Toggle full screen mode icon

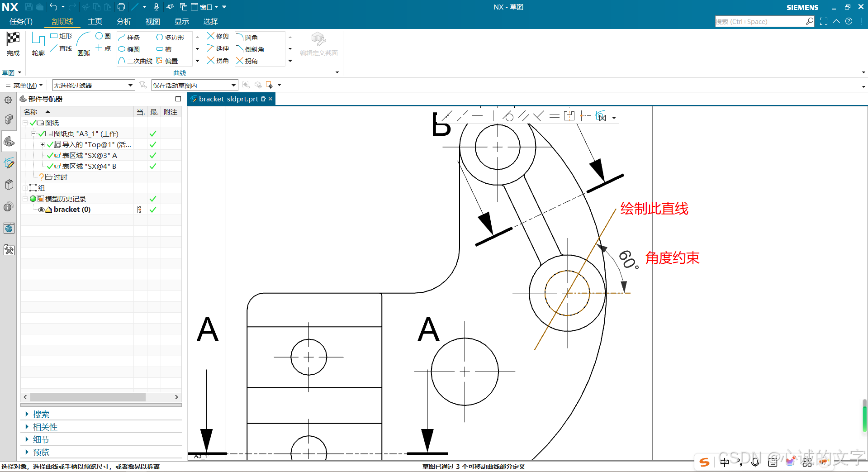(824, 21)
